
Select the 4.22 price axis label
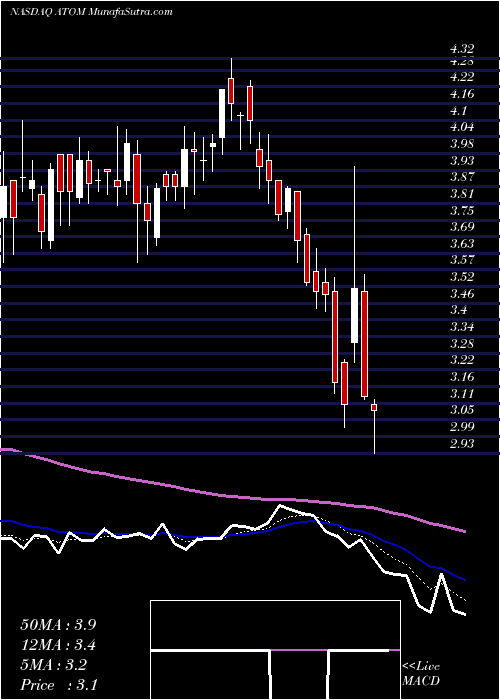click(462, 77)
